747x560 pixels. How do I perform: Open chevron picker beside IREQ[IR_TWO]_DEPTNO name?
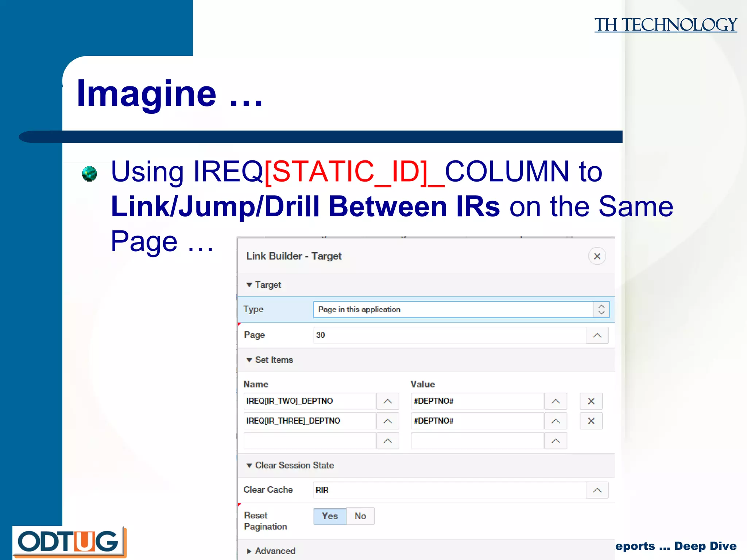pos(388,401)
